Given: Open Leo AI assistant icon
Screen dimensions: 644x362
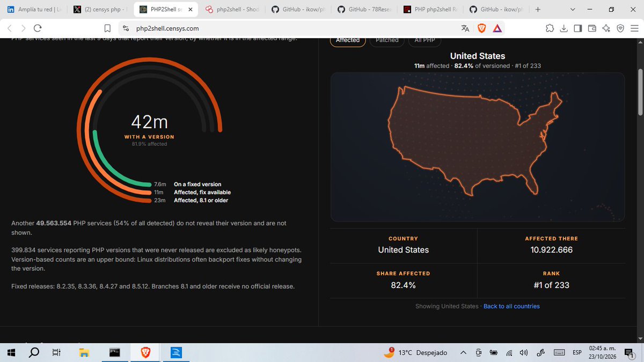Looking at the screenshot, I should pos(606,28).
